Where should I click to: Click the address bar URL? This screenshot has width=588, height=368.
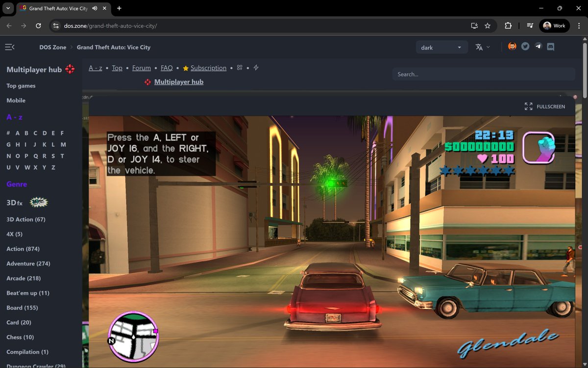(x=110, y=26)
